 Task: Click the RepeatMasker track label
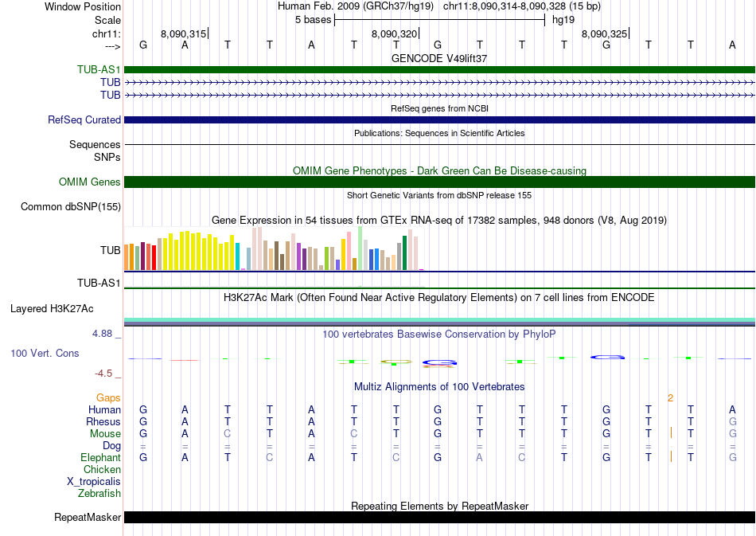pyautogui.click(x=88, y=517)
